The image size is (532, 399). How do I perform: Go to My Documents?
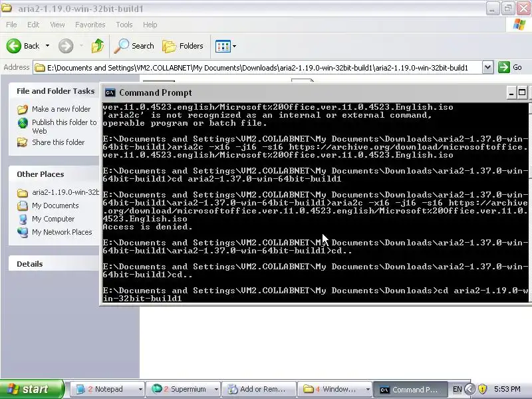(55, 205)
